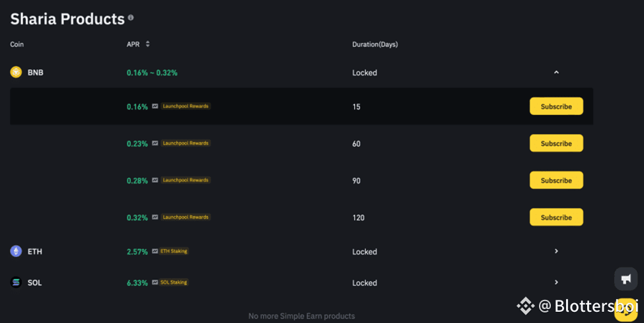Expand the ETH locked products row
The width and height of the screenshot is (644, 323).
click(557, 251)
